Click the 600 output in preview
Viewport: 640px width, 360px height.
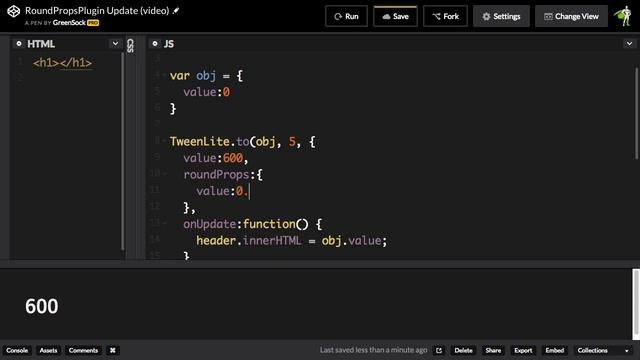42,306
